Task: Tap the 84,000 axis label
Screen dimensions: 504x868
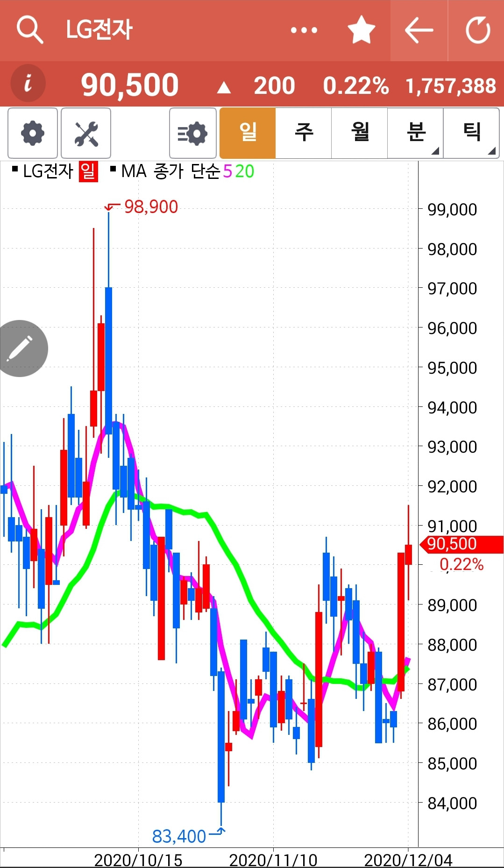Action: [x=452, y=803]
